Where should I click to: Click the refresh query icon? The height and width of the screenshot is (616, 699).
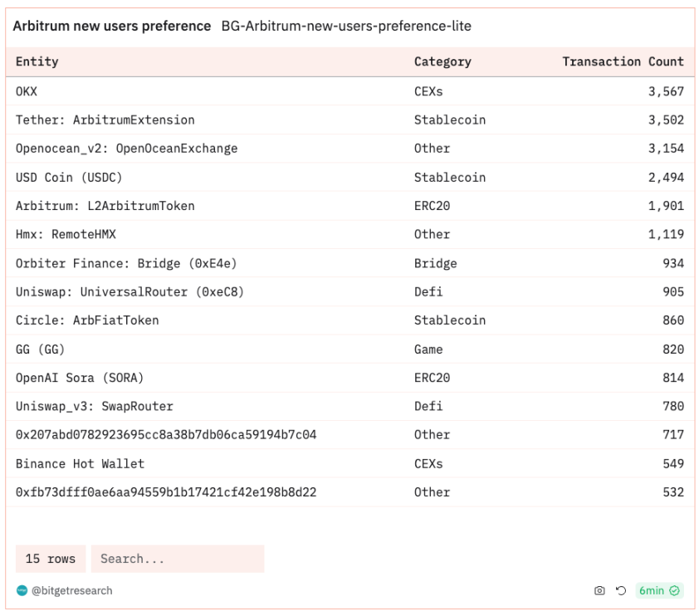[621, 590]
